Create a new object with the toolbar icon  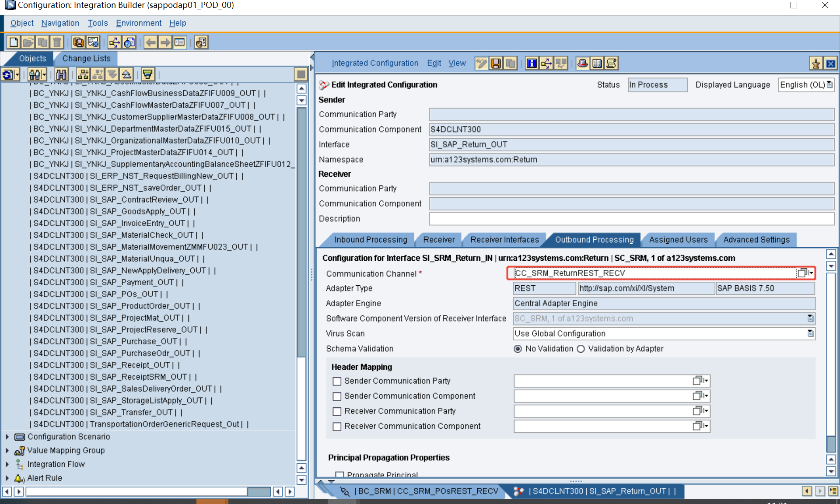pyautogui.click(x=14, y=42)
